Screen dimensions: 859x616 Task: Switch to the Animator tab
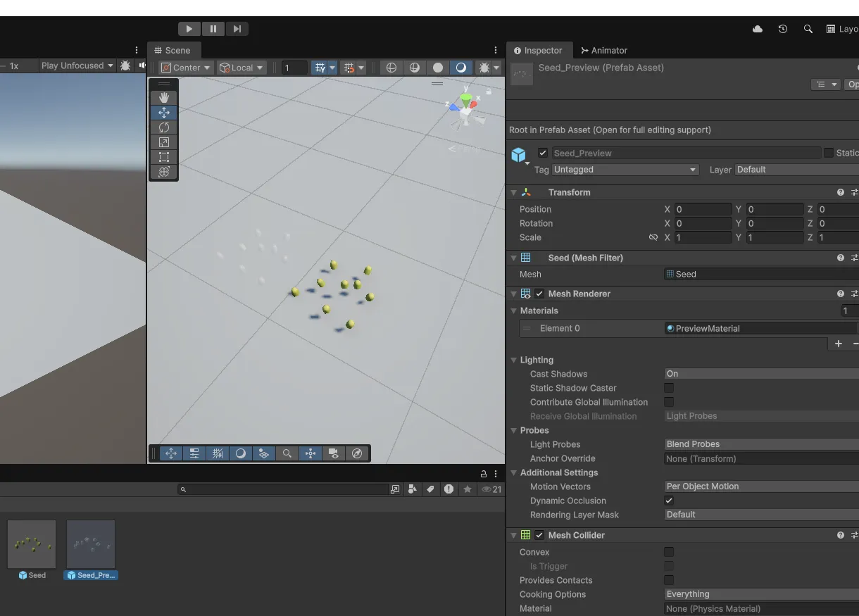(604, 51)
